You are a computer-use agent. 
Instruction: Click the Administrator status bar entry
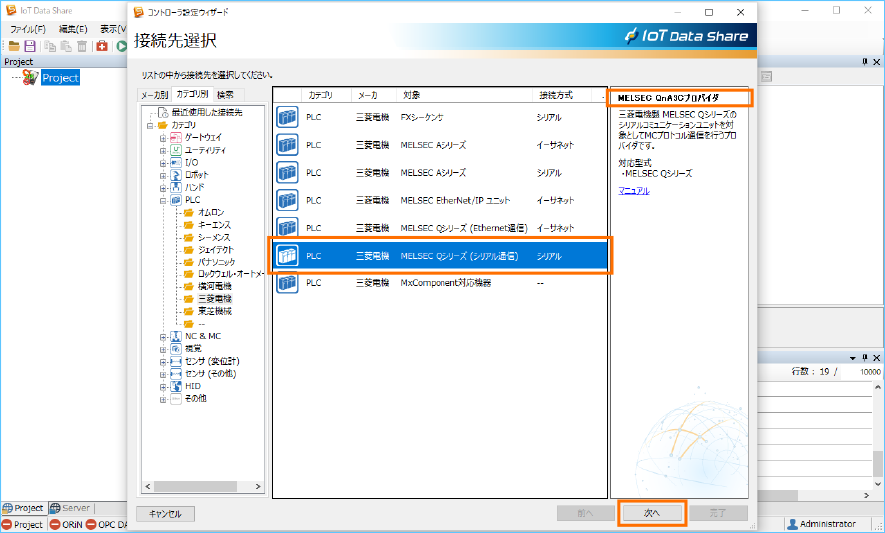click(x=822, y=524)
